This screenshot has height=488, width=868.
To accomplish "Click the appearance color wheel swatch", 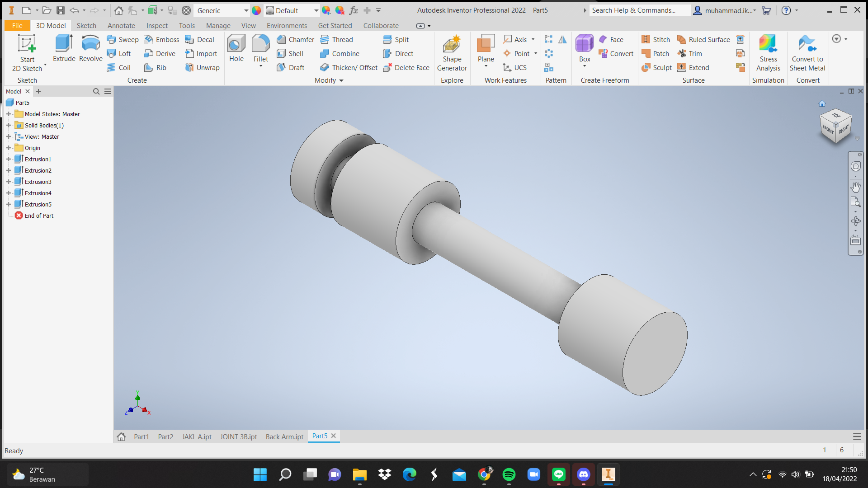I will [x=256, y=10].
